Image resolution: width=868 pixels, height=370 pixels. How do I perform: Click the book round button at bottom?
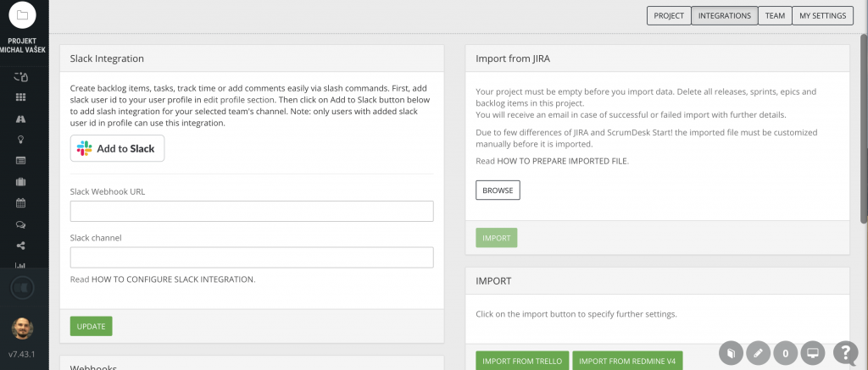(732, 352)
